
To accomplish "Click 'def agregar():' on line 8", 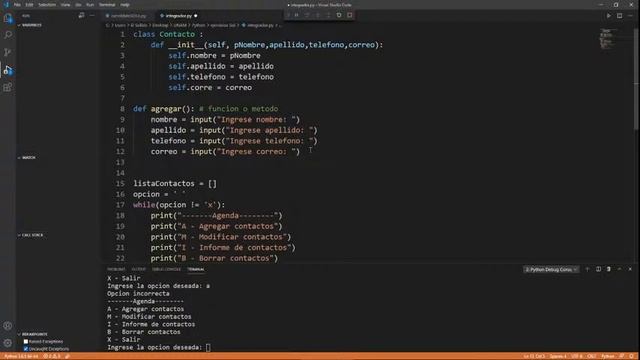I will [x=164, y=109].
